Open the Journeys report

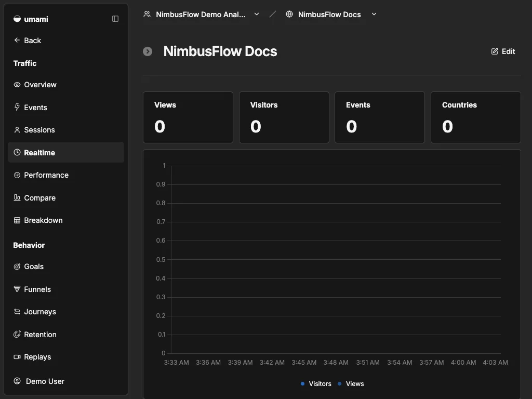66,312
